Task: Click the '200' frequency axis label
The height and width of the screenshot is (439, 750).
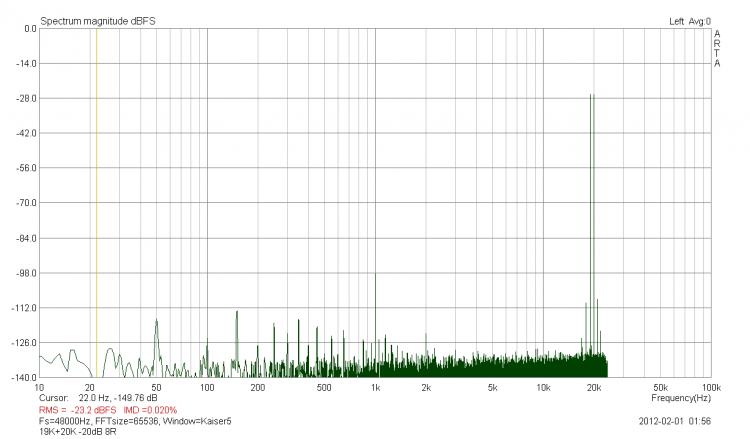Action: click(258, 387)
